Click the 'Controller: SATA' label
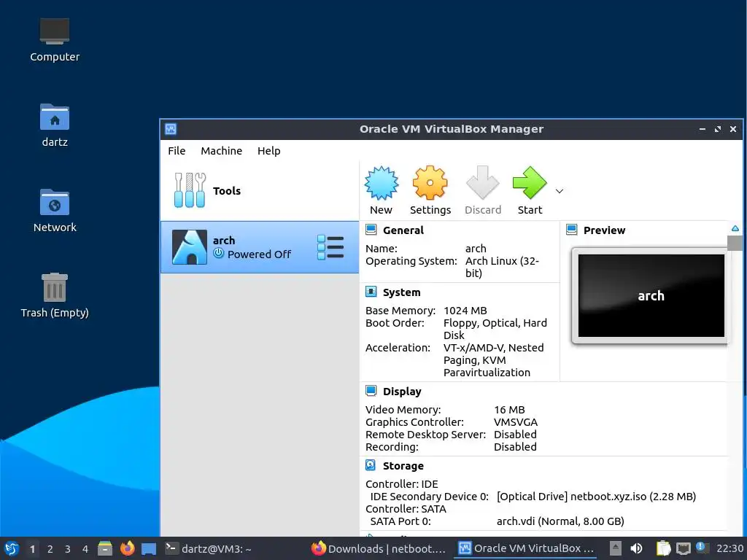Screen dimensions: 747x560 coord(406,508)
